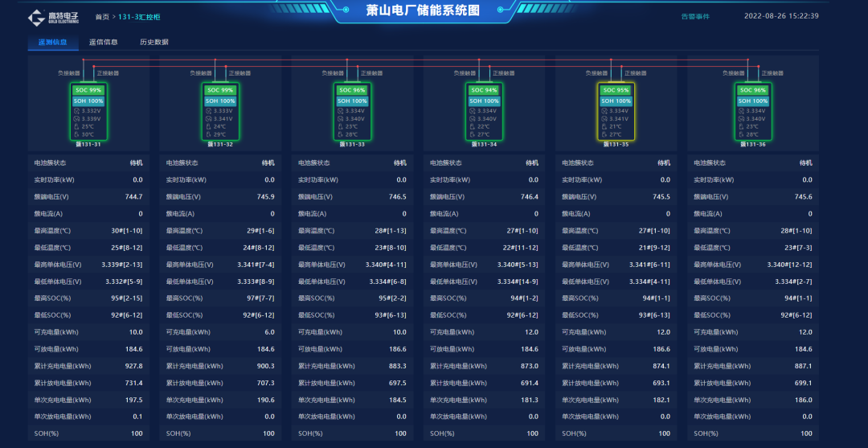868x448 pixels.
Task: Select battery cluster 簇131-31 icon
Action: [88, 111]
